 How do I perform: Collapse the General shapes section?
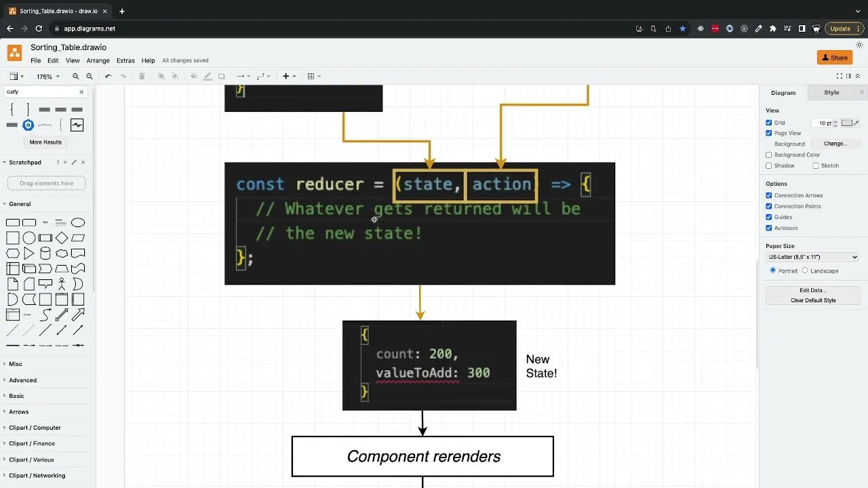pyautogui.click(x=20, y=204)
